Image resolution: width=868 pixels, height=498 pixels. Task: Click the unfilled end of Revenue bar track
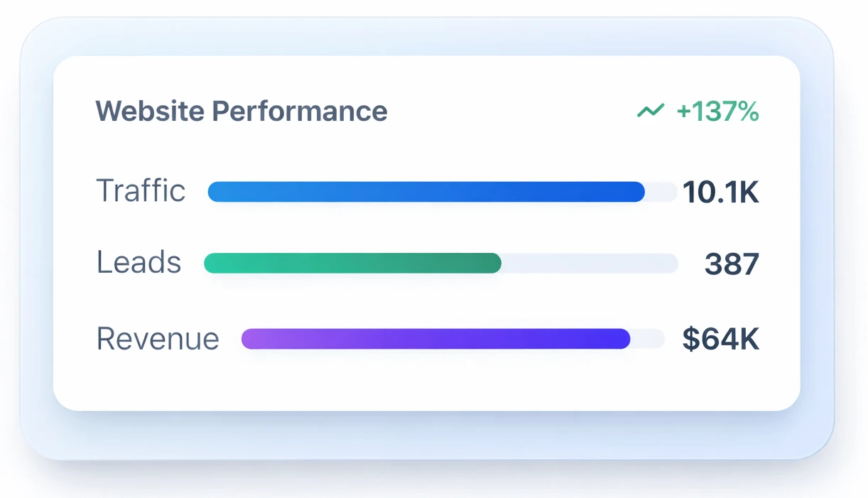(648, 339)
